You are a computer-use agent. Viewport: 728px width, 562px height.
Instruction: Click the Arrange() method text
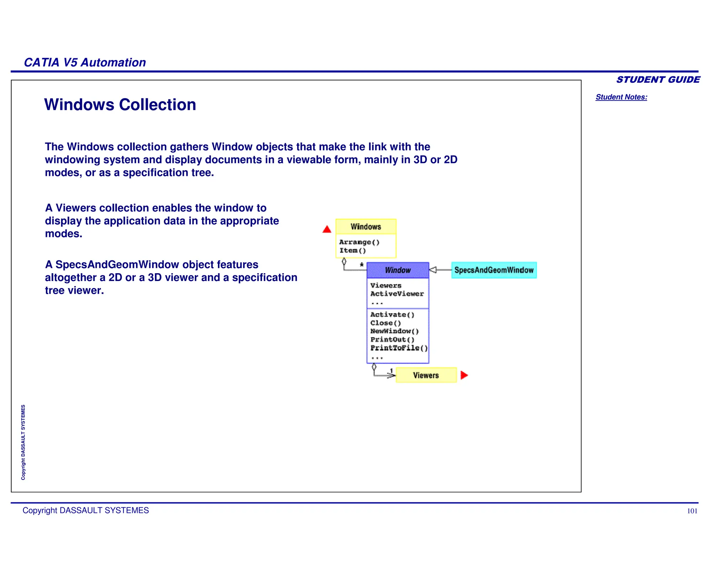(x=359, y=242)
